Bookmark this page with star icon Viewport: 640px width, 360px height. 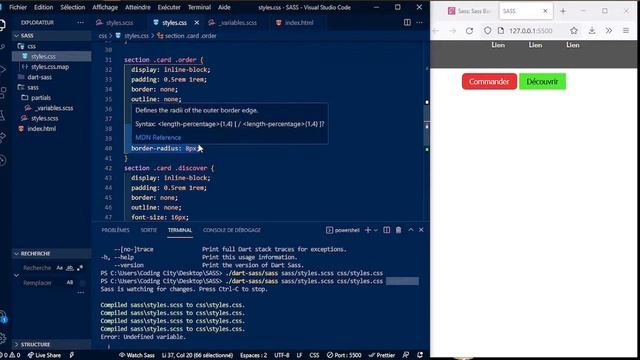coord(574,31)
